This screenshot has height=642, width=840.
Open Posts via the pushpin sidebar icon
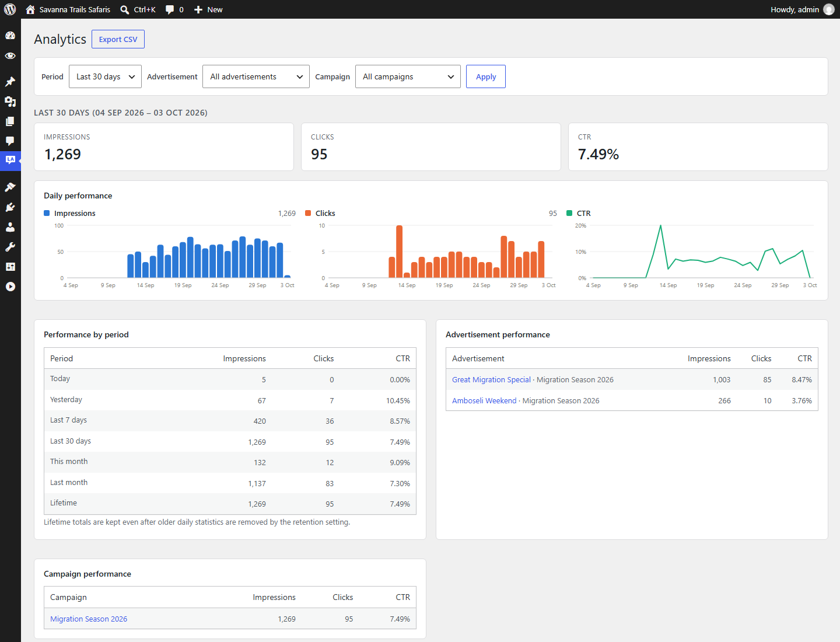tap(10, 82)
